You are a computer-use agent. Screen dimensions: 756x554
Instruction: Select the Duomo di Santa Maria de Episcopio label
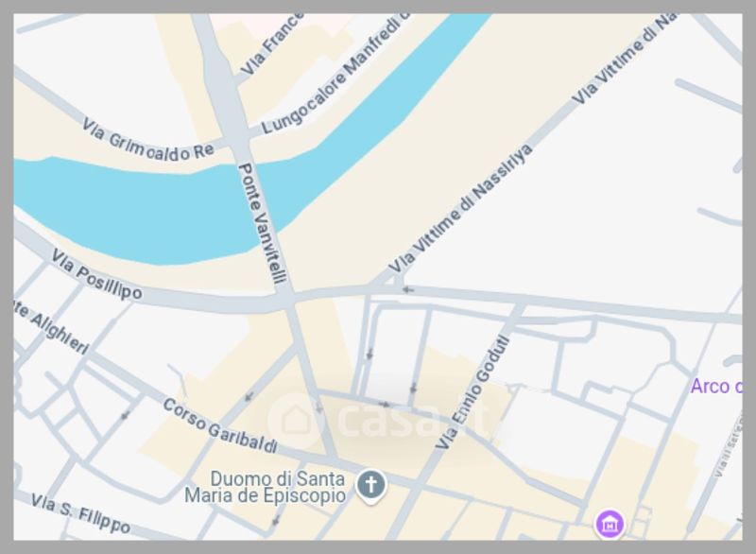pos(266,487)
